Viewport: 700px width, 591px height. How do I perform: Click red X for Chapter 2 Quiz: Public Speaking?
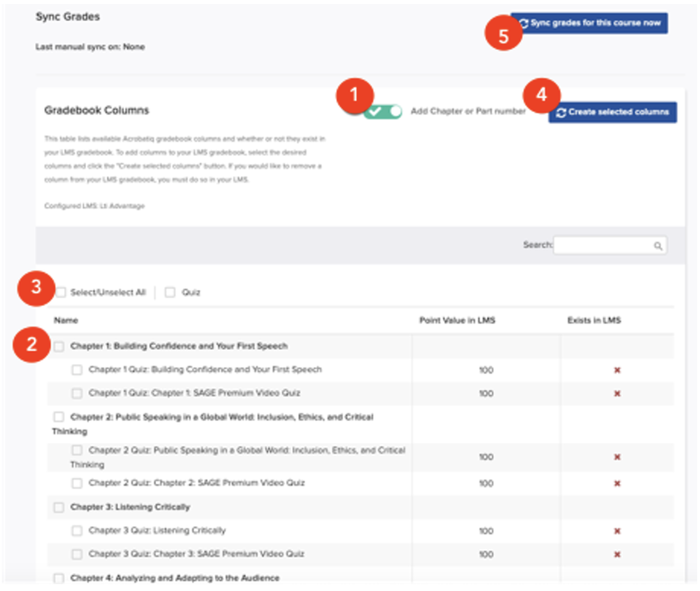pos(617,457)
